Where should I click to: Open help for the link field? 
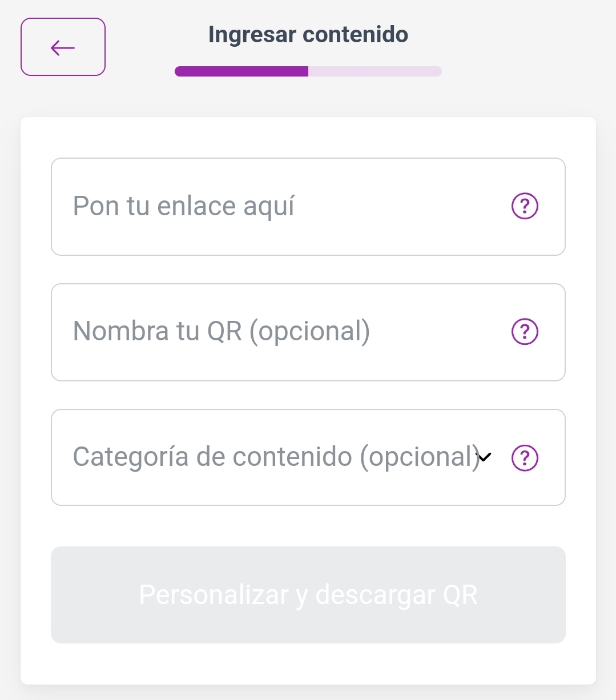525,206
